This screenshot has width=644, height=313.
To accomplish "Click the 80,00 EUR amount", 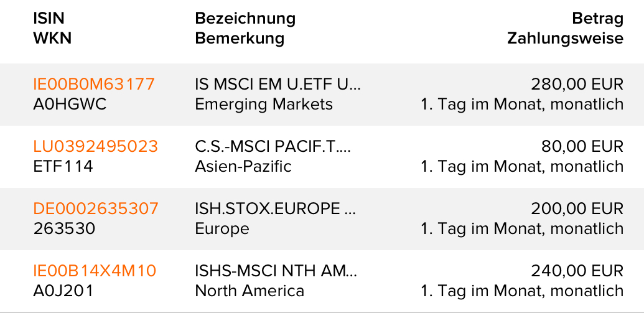I will coord(582,146).
